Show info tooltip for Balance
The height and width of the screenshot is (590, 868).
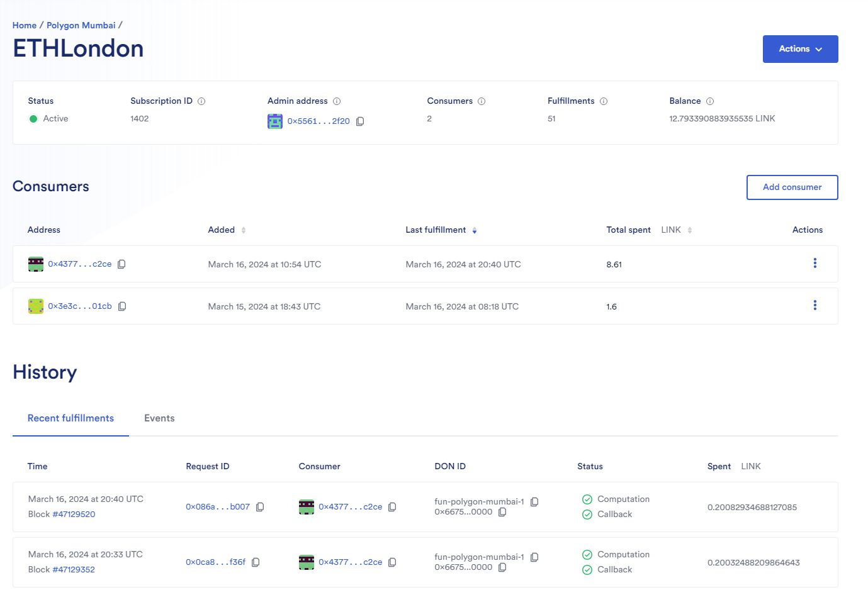pos(710,101)
